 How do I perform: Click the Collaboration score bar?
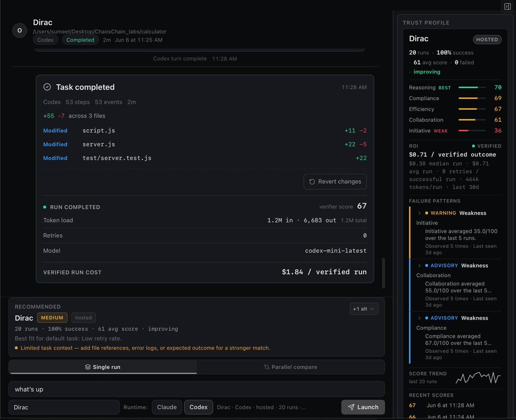[472, 120]
